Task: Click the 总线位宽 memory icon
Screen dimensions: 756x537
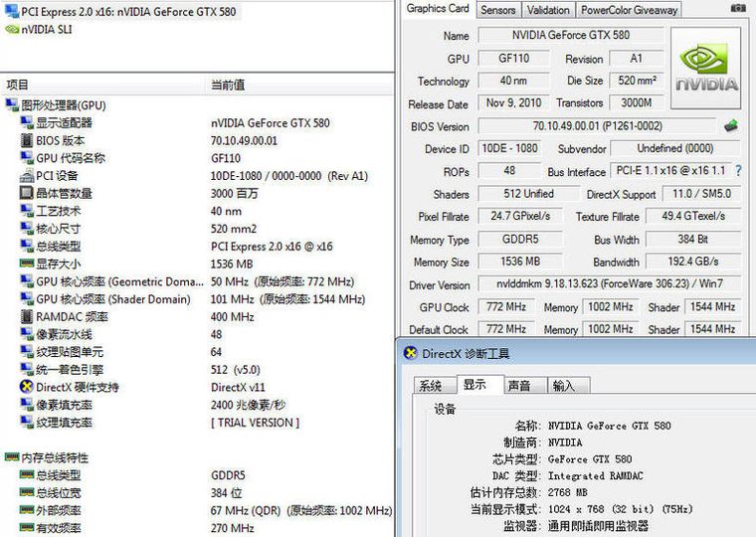Action: tap(27, 492)
